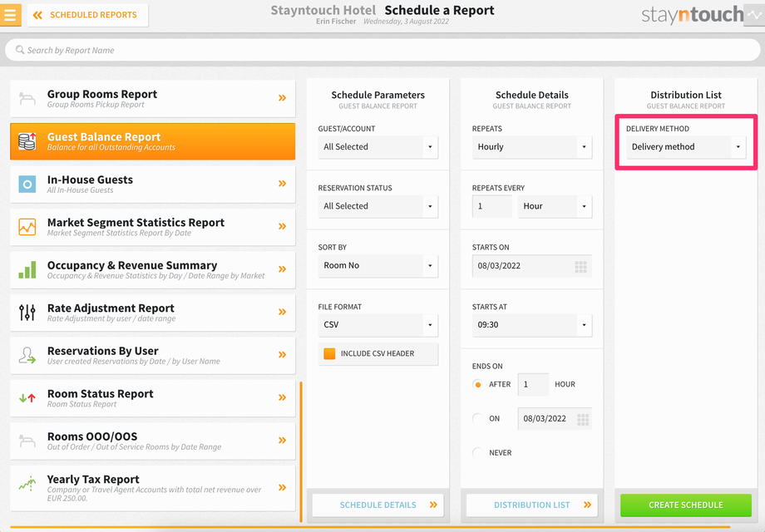Click the Distribution List button
The image size is (765, 532).
532,505
